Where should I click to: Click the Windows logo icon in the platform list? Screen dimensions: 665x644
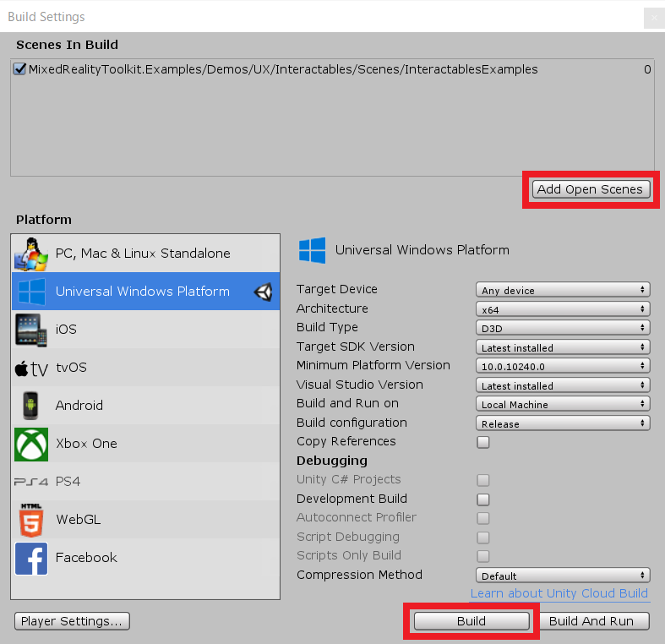[x=31, y=292]
